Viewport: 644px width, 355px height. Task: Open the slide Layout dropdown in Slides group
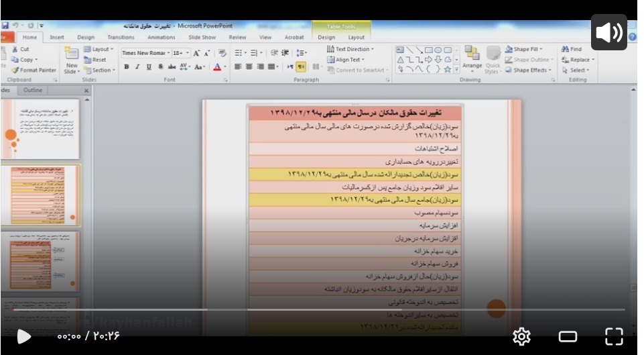(x=99, y=49)
